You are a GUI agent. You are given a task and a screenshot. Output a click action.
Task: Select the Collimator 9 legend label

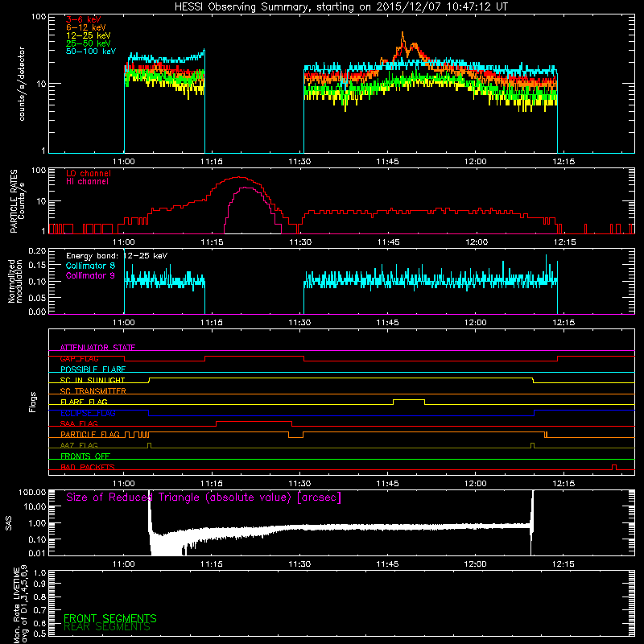pos(90,275)
